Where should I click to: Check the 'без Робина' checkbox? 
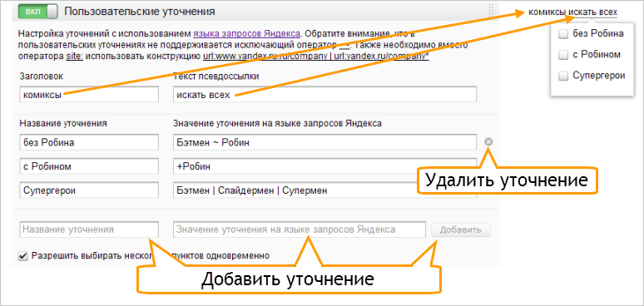(563, 34)
